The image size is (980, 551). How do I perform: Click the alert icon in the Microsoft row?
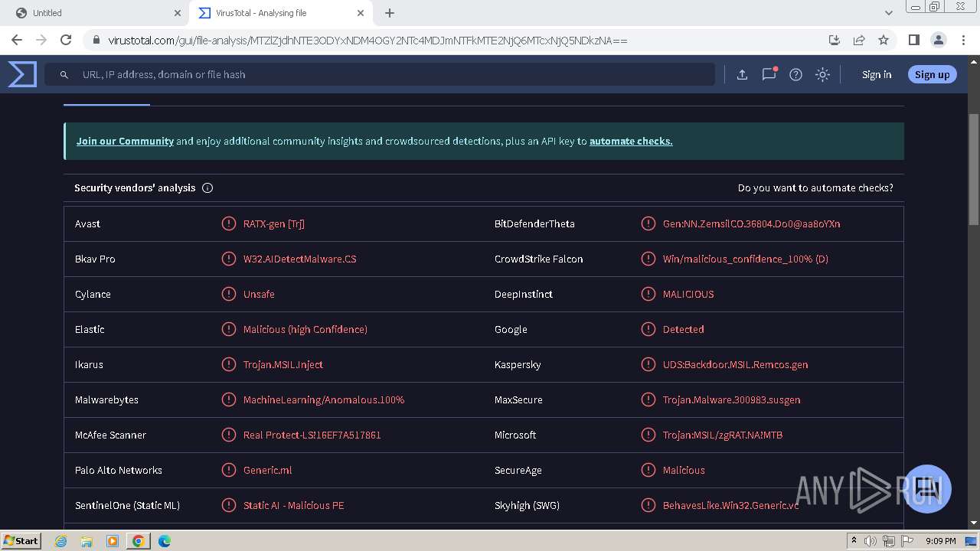(648, 435)
